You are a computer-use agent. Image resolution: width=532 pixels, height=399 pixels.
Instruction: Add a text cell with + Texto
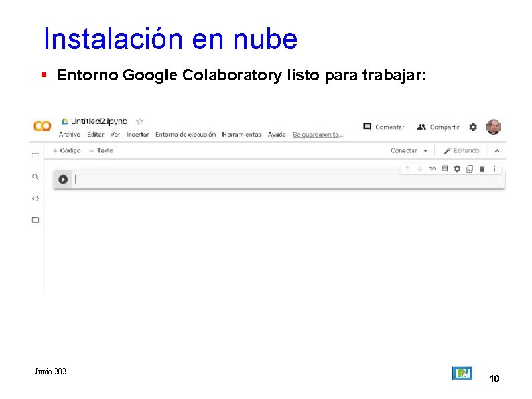[x=101, y=150]
